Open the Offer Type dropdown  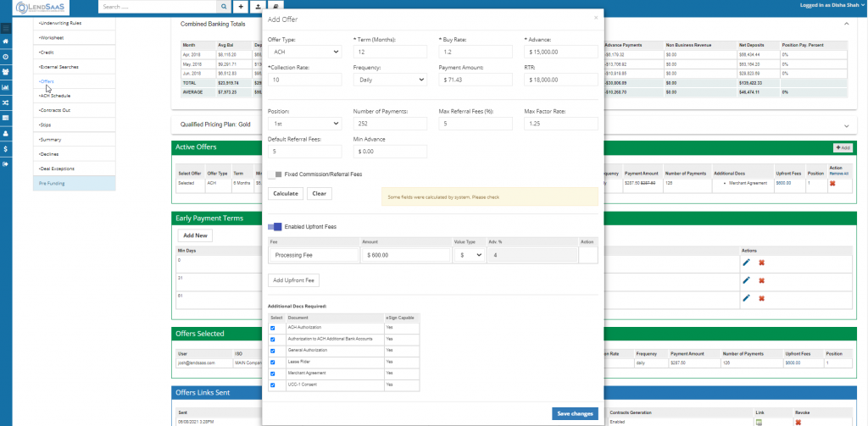click(304, 53)
